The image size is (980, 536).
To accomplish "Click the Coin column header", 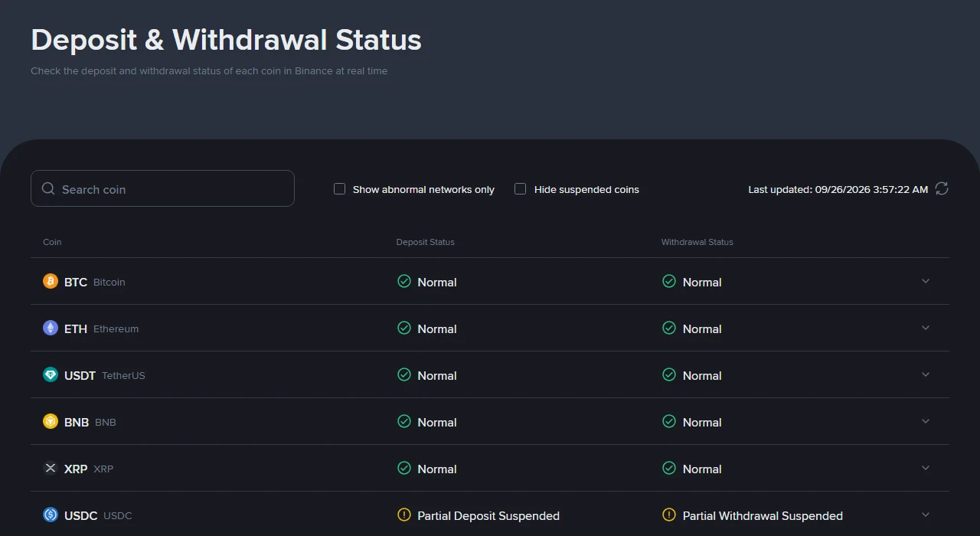I will [52, 242].
